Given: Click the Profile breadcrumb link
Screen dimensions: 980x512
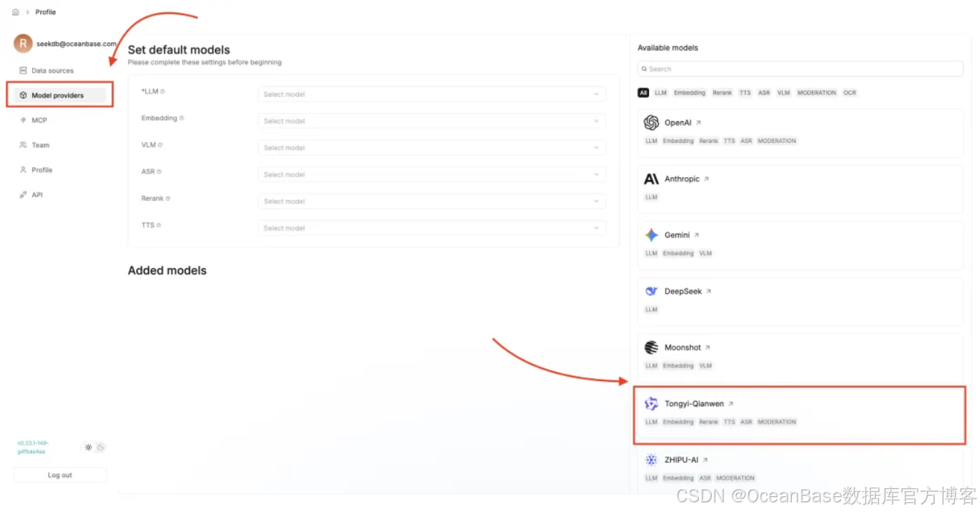Looking at the screenshot, I should tap(45, 12).
